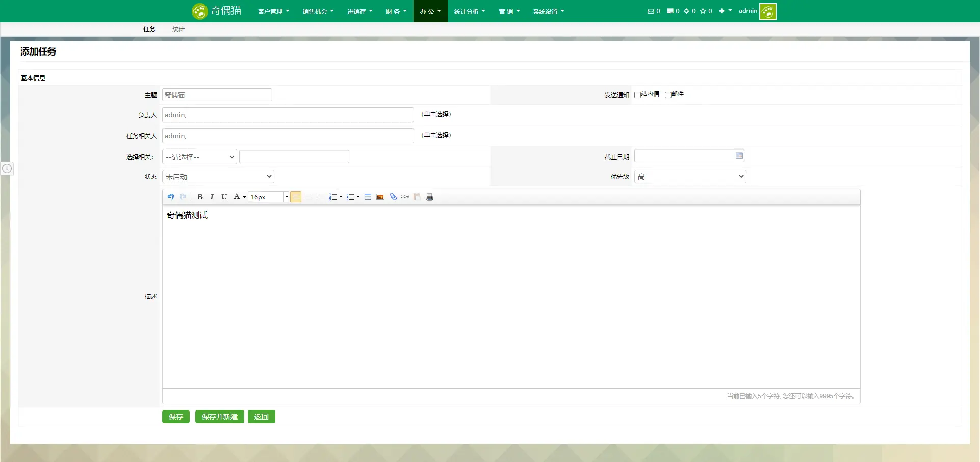Align text to the left
980x462 pixels.
point(296,197)
